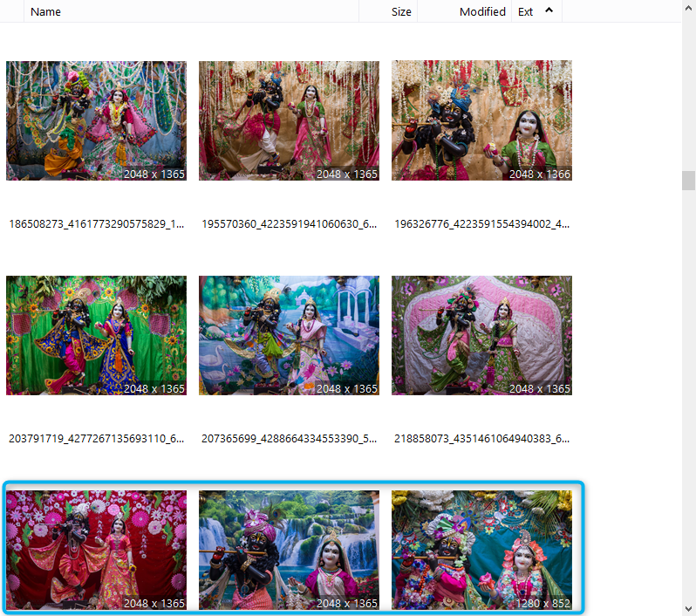Select the thumbnail with red floral backdrop

point(96,550)
